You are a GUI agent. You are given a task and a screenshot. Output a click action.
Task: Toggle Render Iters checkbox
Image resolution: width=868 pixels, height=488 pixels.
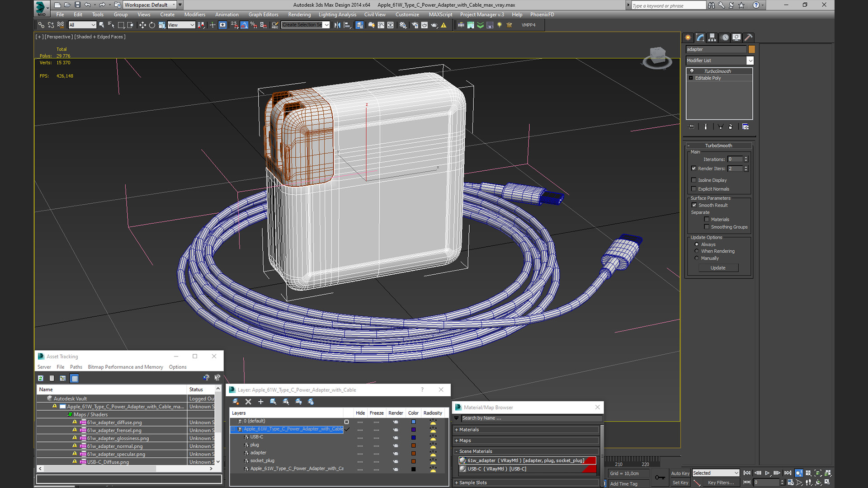tap(694, 169)
